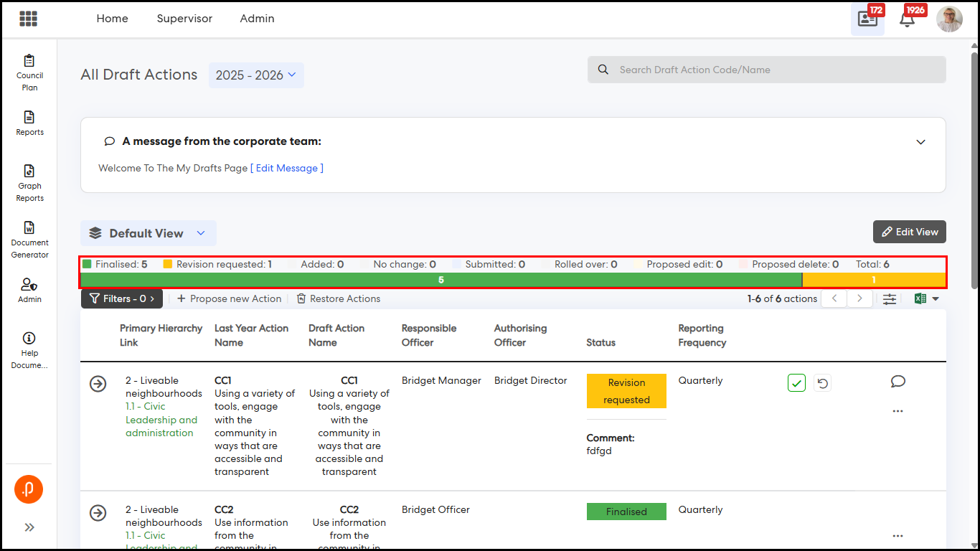Click the green Finalised progress bar segment
The image size is (980, 551).
click(x=440, y=280)
